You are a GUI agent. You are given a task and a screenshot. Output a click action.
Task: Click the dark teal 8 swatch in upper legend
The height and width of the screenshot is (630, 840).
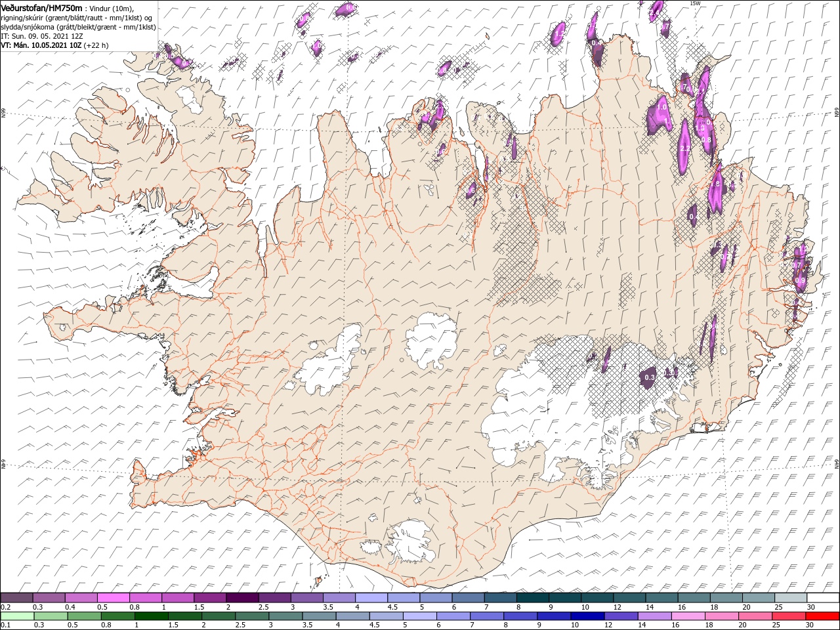pyautogui.click(x=534, y=598)
